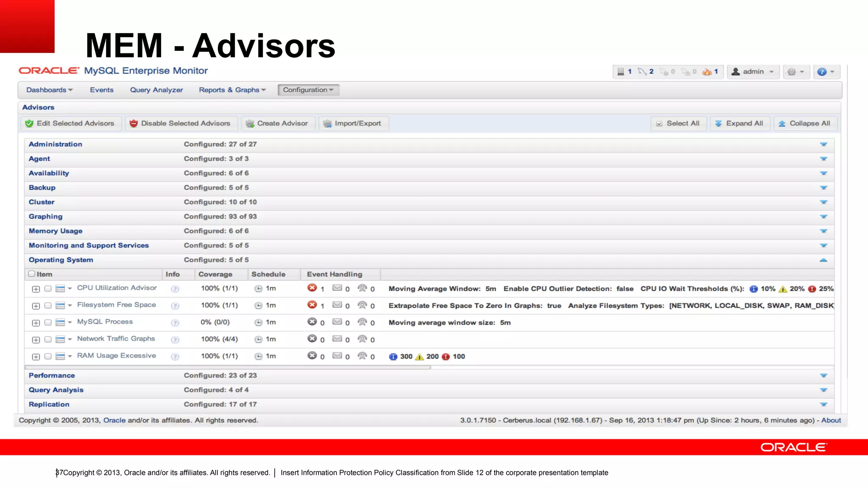Expand the MySQL Process row plus box
Viewport: 868px width, 488px height.
pyautogui.click(x=36, y=323)
